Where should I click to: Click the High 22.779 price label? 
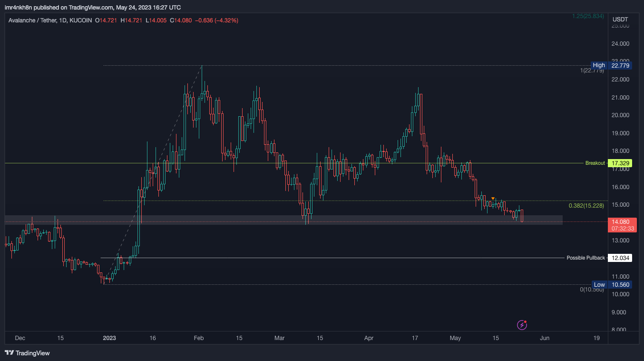click(611, 65)
